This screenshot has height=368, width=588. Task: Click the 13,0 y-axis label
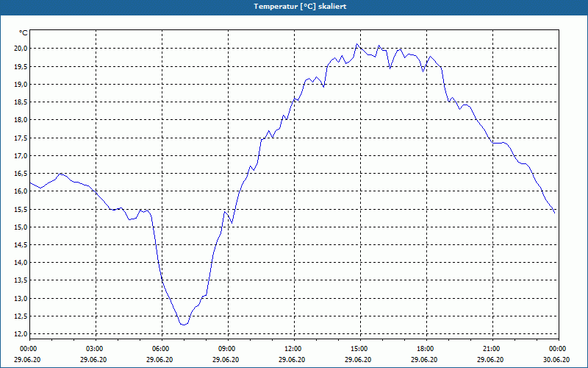21,299
